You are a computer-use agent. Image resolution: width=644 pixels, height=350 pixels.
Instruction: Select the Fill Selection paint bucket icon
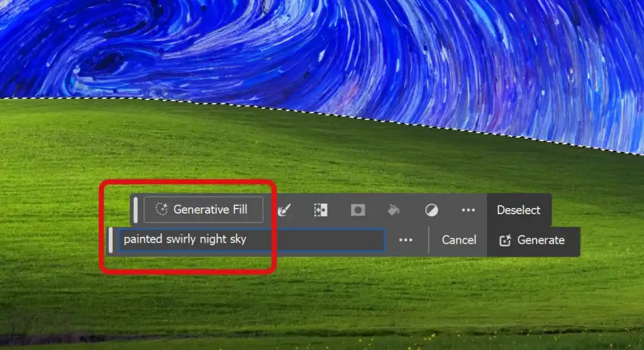tap(394, 210)
